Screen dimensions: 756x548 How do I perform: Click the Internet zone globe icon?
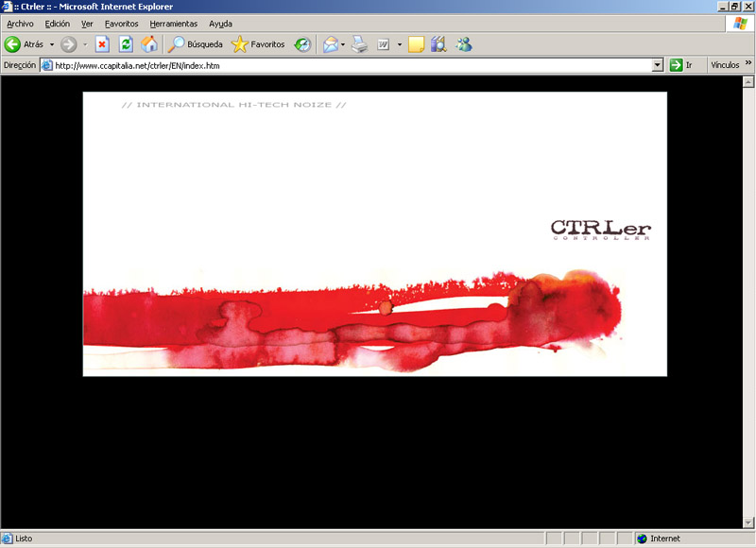(642, 539)
